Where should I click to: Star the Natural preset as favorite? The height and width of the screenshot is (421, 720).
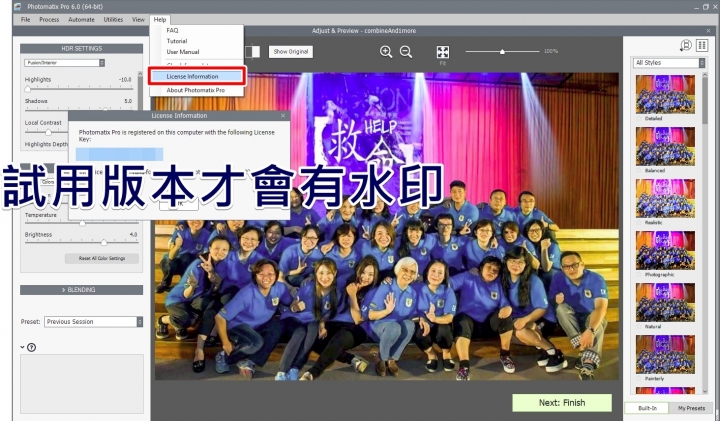coord(639,327)
